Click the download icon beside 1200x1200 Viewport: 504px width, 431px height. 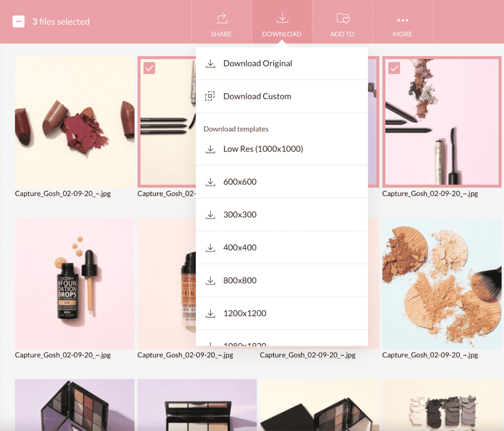210,313
